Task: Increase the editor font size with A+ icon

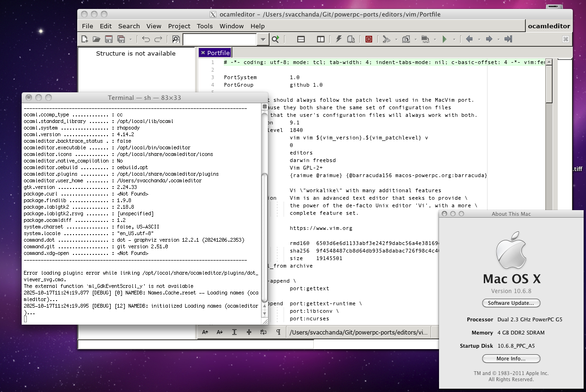Action: [206, 332]
